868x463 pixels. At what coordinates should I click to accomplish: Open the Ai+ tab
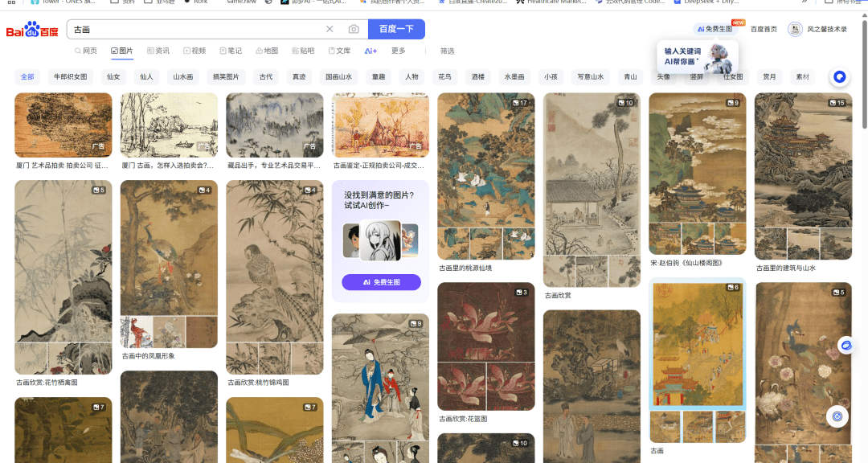(371, 51)
